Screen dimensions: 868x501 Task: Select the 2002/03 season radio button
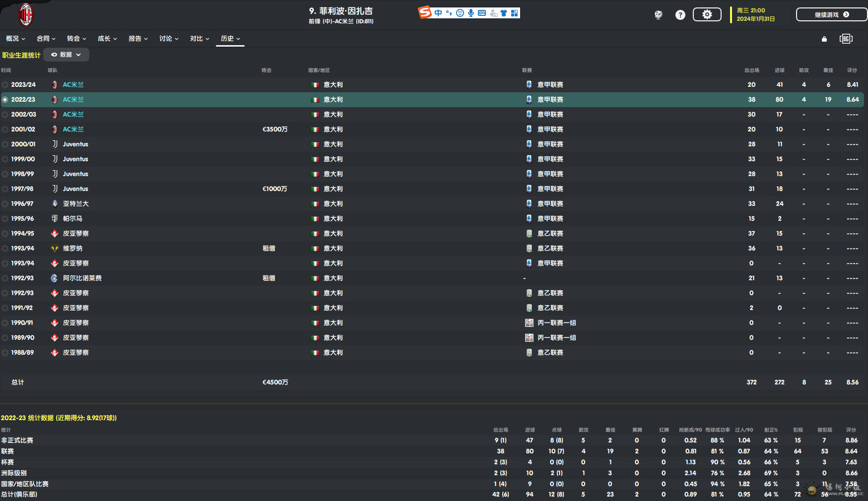tap(5, 115)
